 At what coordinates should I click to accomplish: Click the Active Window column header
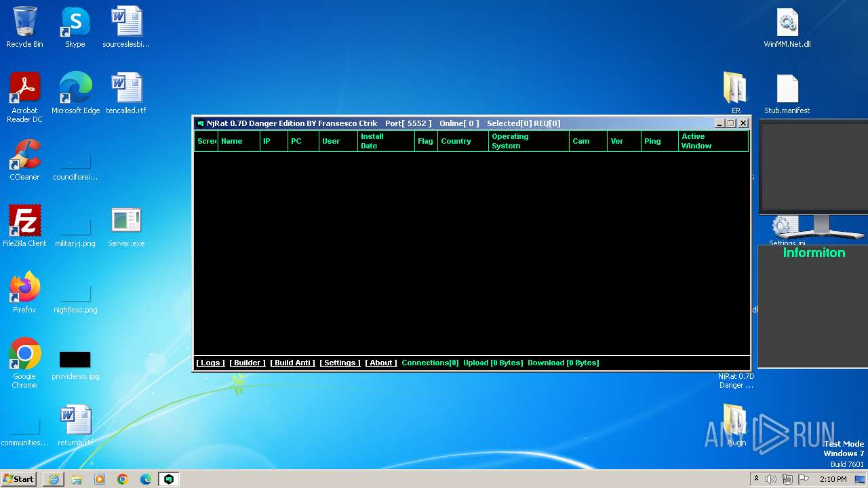713,141
